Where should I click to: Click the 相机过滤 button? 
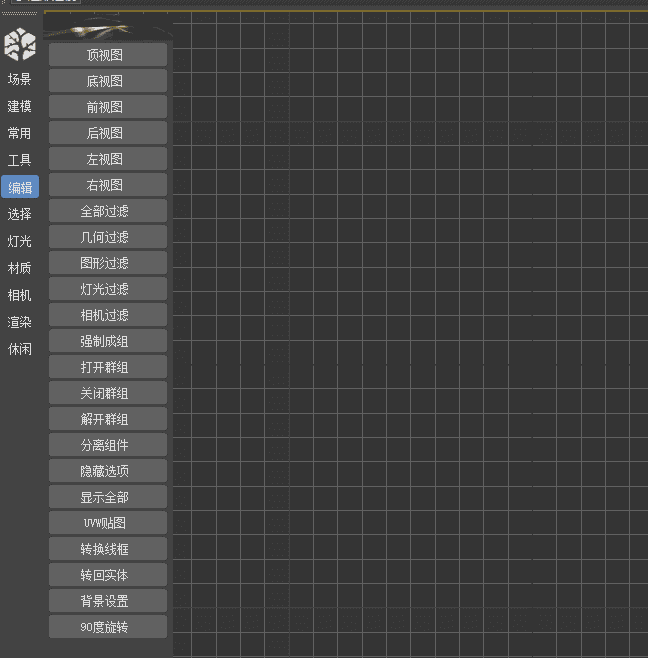pyautogui.click(x=107, y=315)
